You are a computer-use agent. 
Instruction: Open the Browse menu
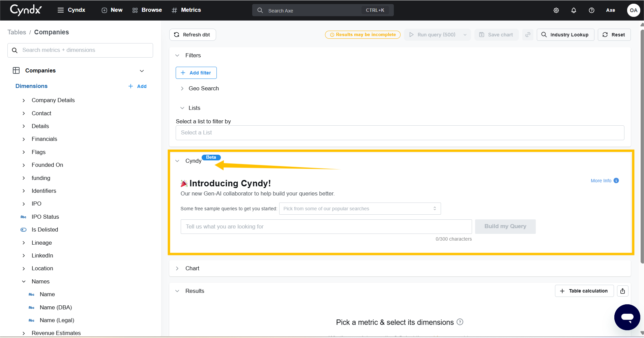(147, 10)
